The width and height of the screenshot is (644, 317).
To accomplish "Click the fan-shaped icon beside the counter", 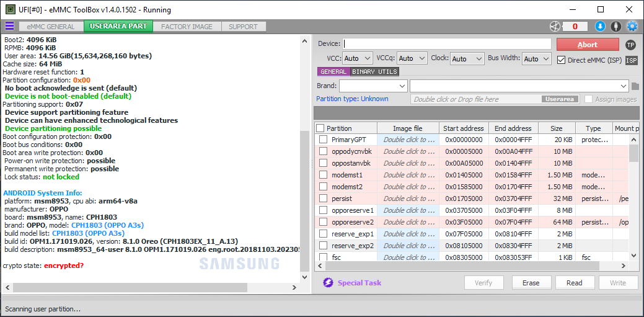I will pos(555,26).
